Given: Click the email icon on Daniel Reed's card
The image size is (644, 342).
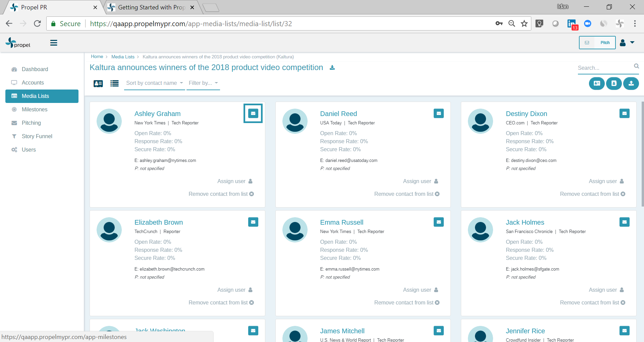Looking at the screenshot, I should coord(439,113).
